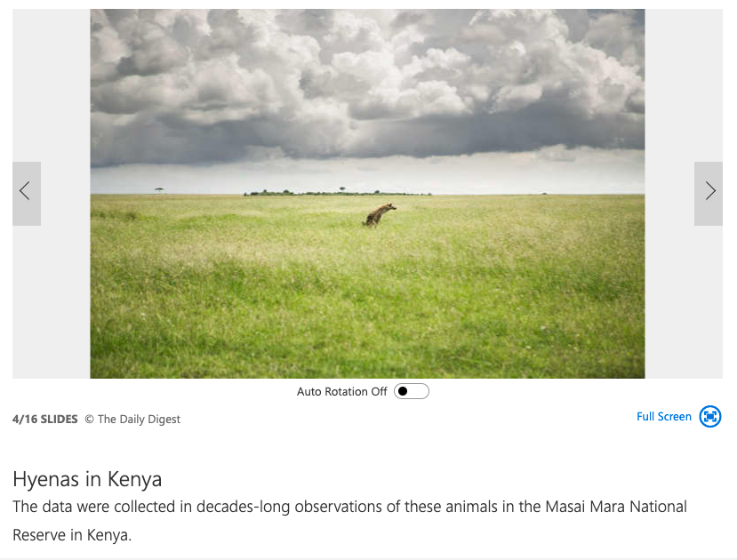Screen dimensions: 737x560
Task: Click the 4/16 SLIDES counter
Action: click(x=45, y=419)
